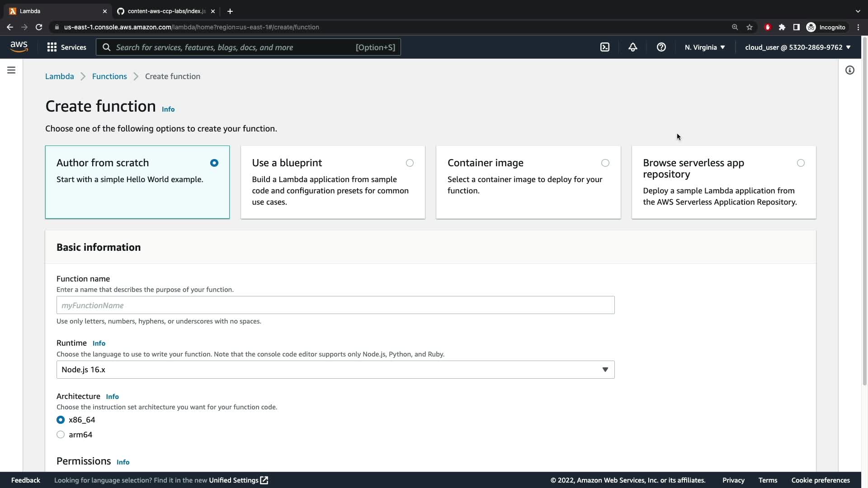Open the help question-mark icon

(661, 47)
